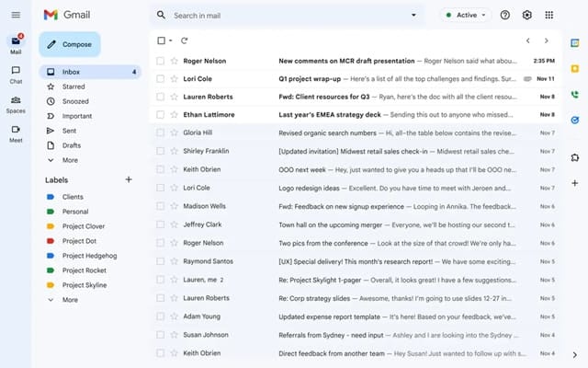Open the Help support icon
Viewport: 588px width, 368px height.
click(x=505, y=15)
